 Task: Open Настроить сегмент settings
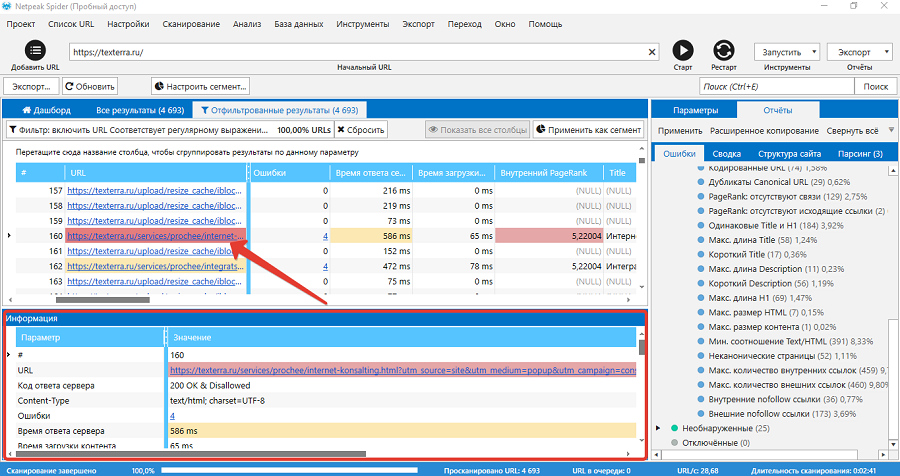(201, 87)
